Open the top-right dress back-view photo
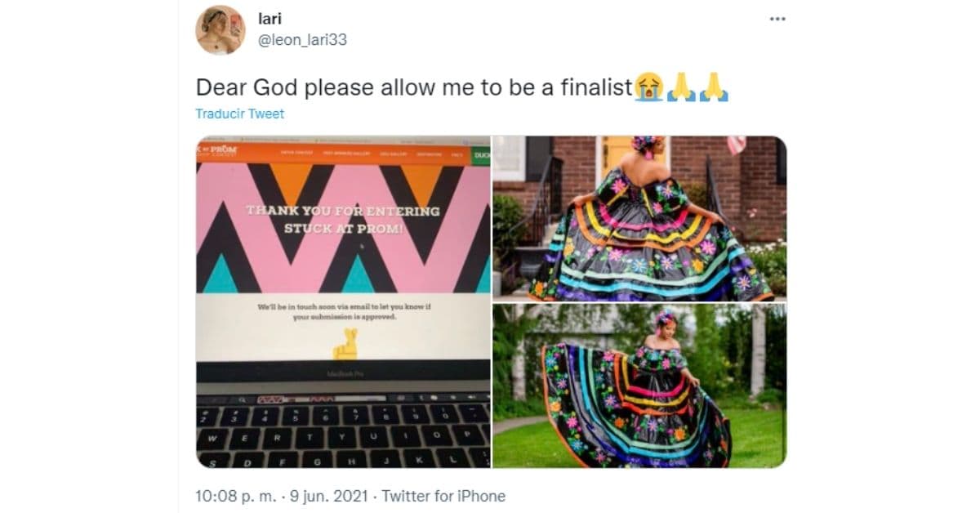The height and width of the screenshot is (513, 980). pos(639,218)
